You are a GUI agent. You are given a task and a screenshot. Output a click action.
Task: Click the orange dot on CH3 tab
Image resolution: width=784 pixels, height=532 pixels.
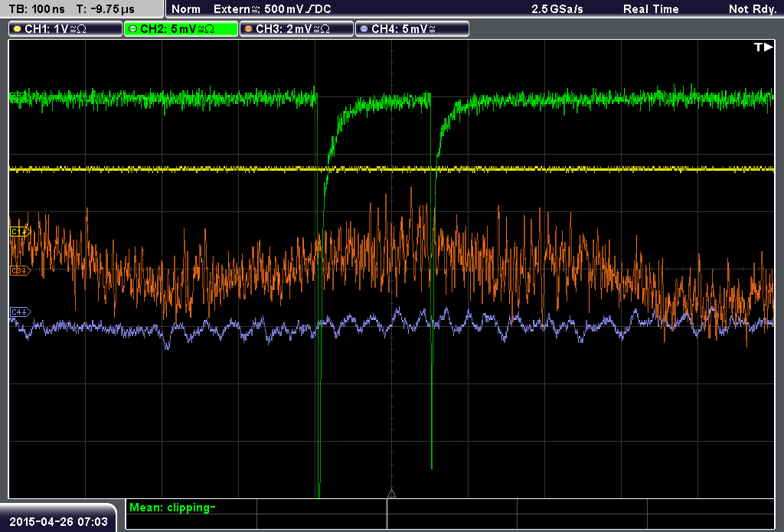point(248,29)
